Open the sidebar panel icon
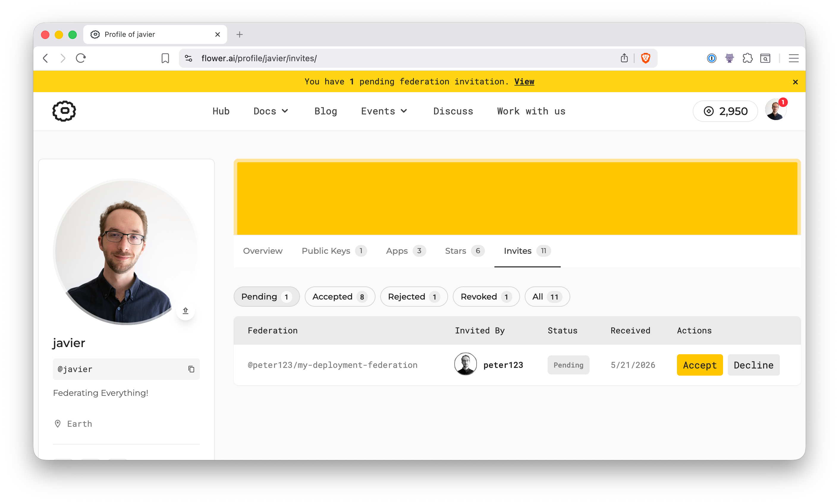Image resolution: width=839 pixels, height=504 pixels. pos(765,58)
